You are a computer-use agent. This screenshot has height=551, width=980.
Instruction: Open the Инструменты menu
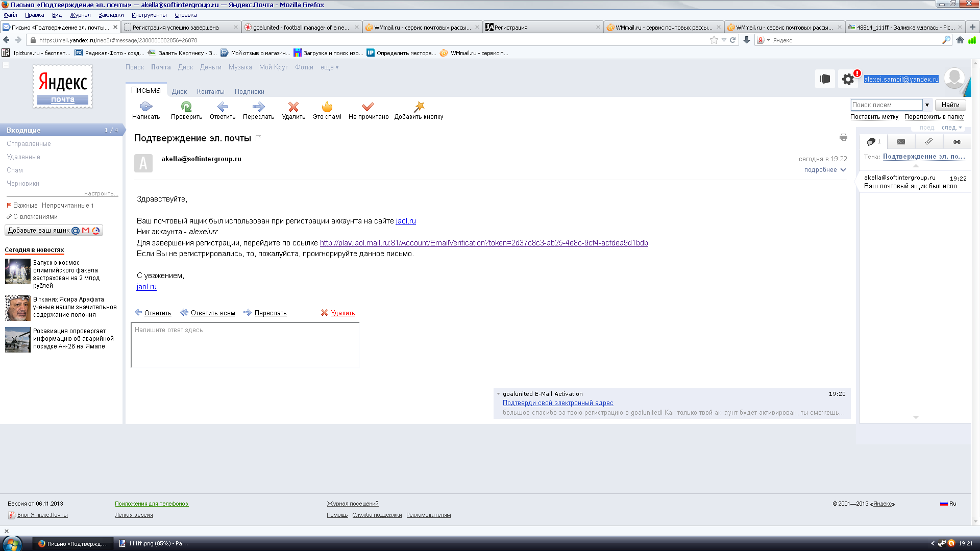tap(149, 15)
